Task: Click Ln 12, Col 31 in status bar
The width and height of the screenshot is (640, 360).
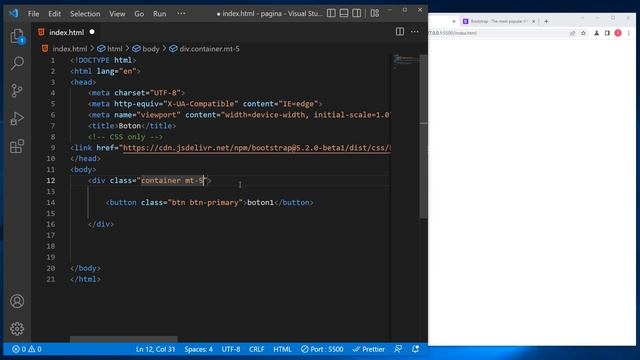Action: pyautogui.click(x=155, y=349)
